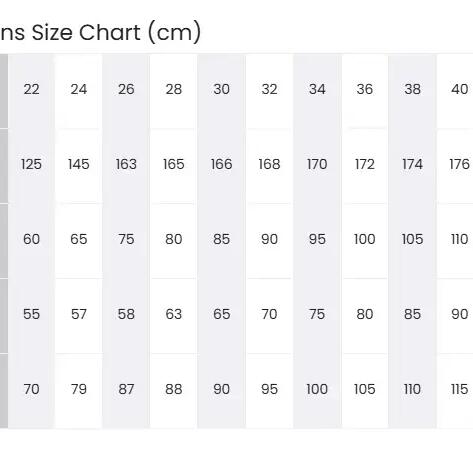Screen dimensions: 473x473
Task: Click the 79 value cell
Action: [x=78, y=390]
